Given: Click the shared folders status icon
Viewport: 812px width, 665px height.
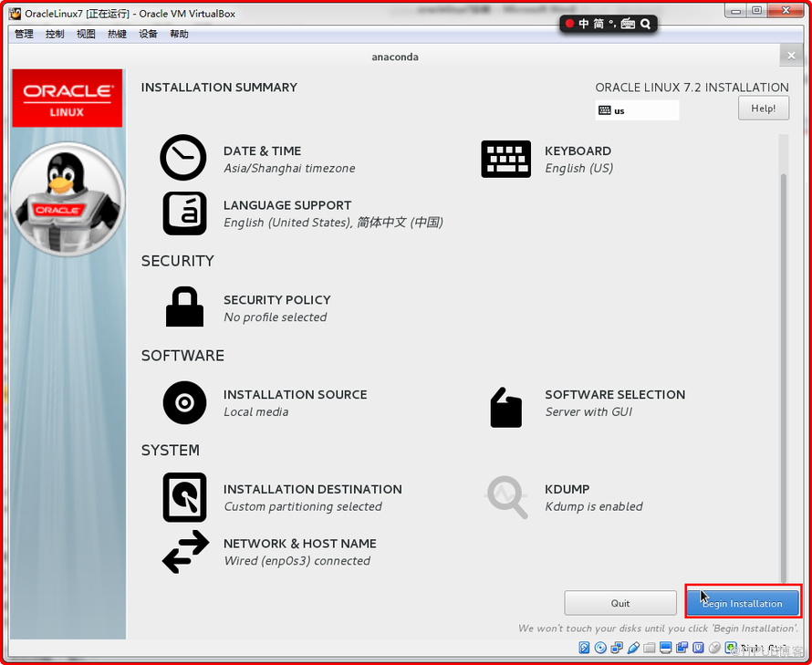Looking at the screenshot, I should (650, 648).
